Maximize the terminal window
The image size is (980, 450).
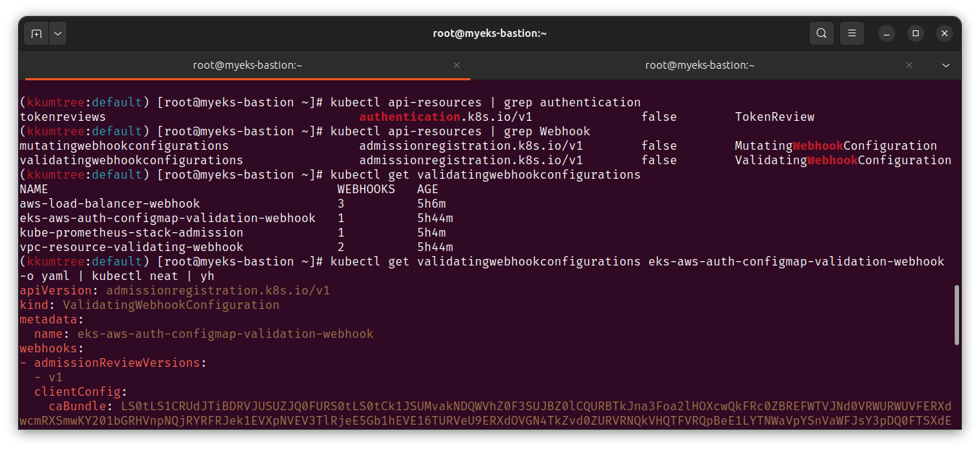916,33
